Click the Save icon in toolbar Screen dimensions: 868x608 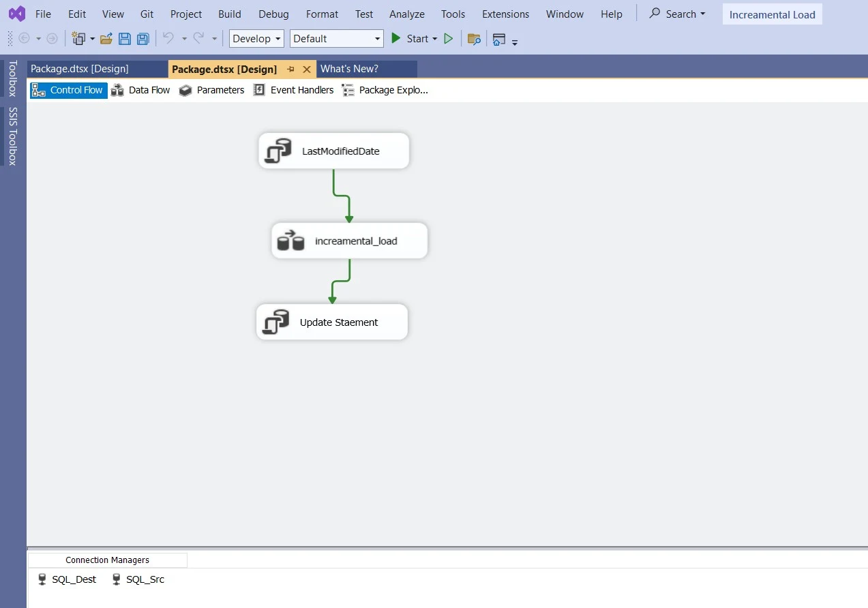pos(125,39)
